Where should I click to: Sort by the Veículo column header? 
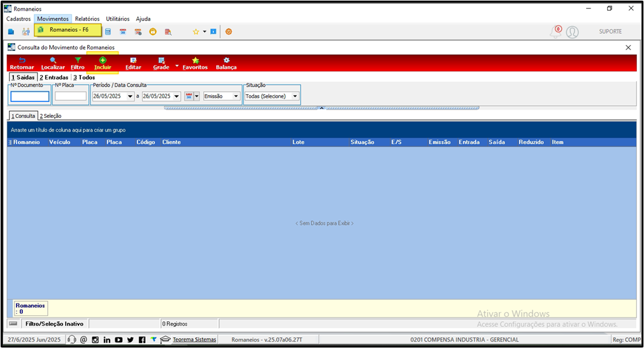[x=59, y=142]
